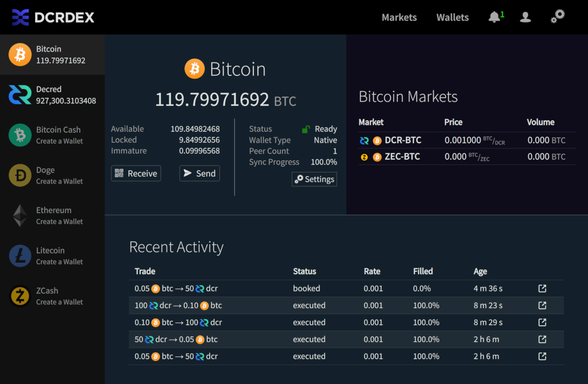Click the 0.0% filled value
Viewport: 588px width, 384px height.
click(x=422, y=288)
